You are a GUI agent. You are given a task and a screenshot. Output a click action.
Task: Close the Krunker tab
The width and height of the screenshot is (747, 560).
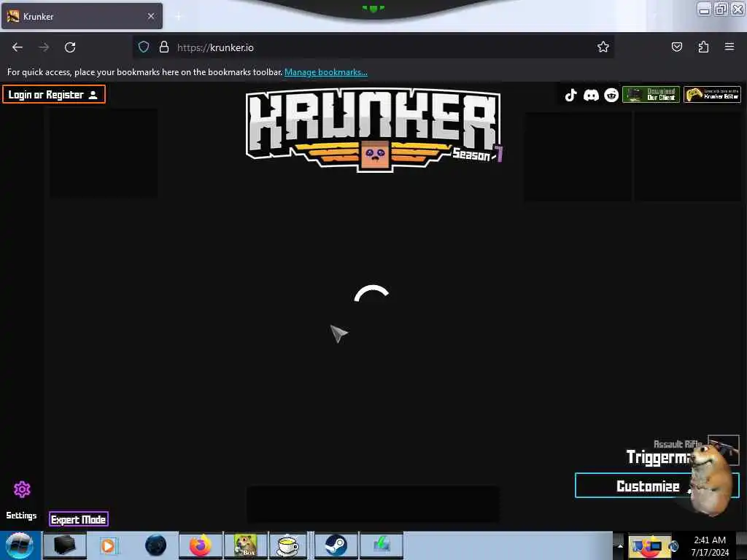pos(151,16)
